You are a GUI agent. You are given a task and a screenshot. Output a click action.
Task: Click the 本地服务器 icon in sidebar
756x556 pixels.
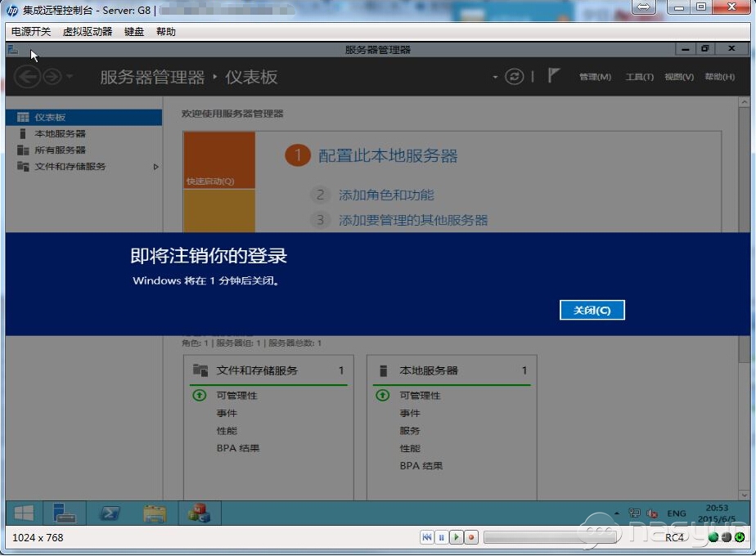[x=23, y=133]
